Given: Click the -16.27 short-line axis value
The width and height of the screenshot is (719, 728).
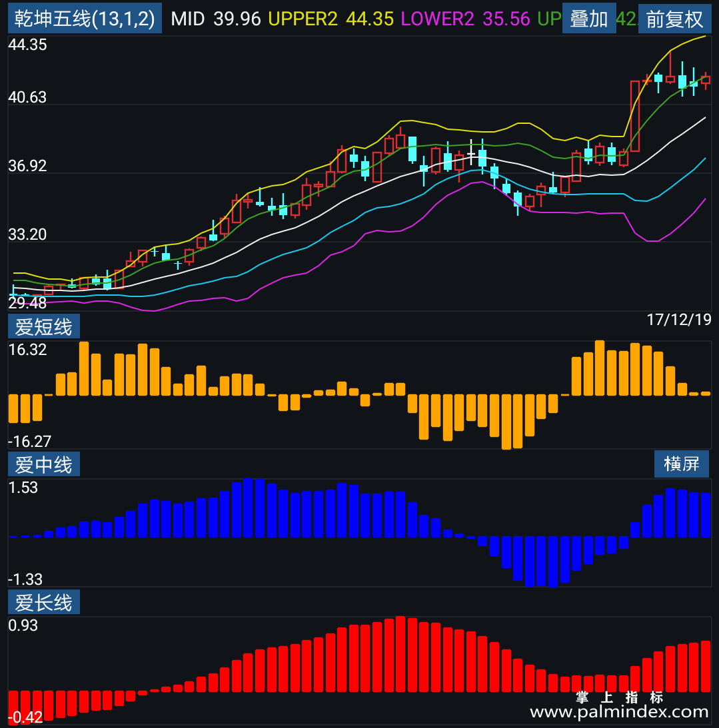Looking at the screenshot, I should click(x=29, y=441).
